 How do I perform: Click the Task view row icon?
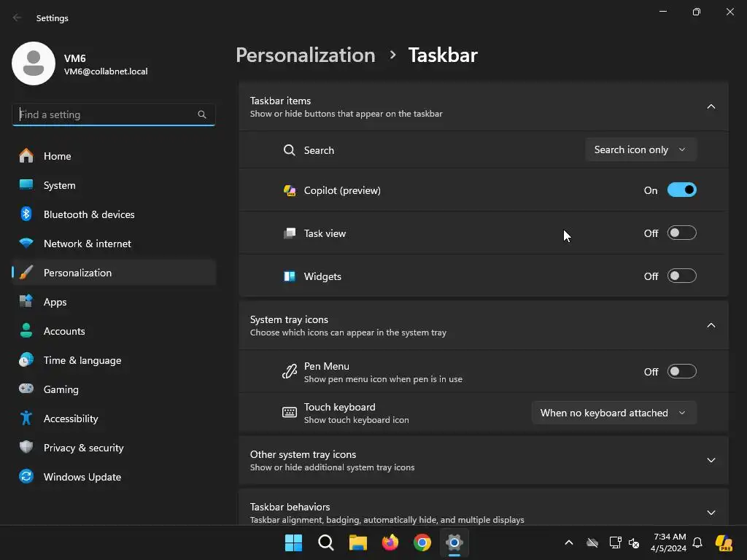pyautogui.click(x=289, y=233)
